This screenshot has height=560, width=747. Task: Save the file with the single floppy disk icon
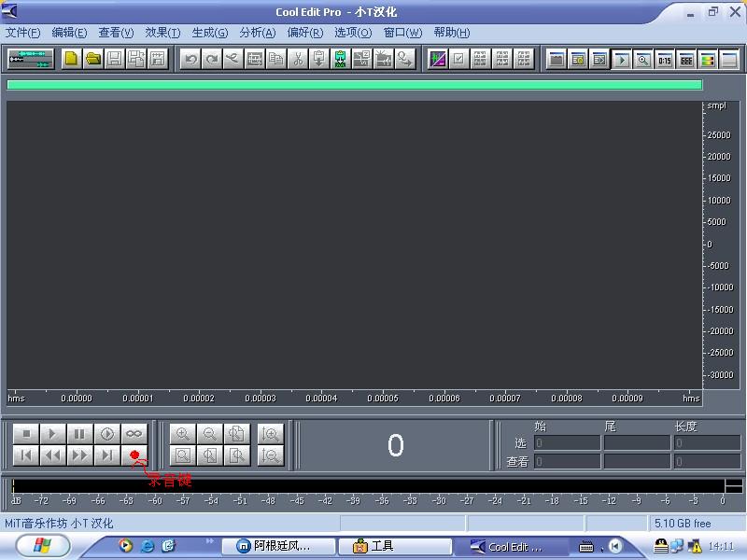[115, 59]
